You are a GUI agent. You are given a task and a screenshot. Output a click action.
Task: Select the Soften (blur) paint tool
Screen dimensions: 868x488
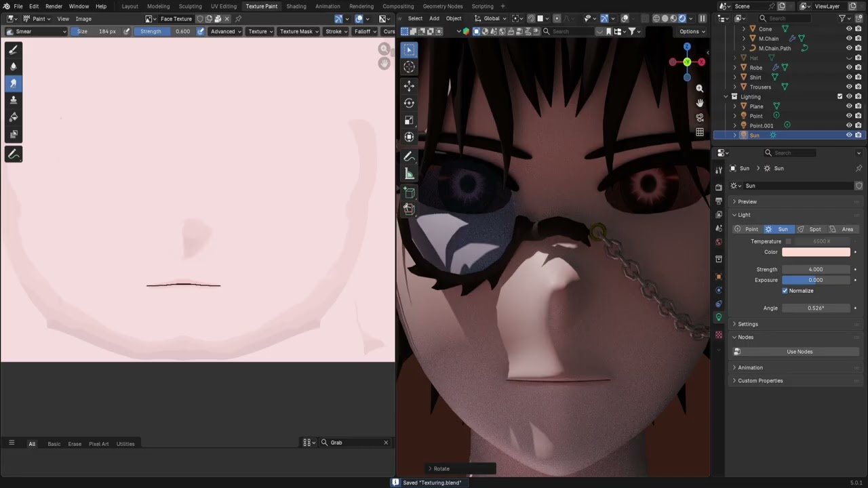[x=14, y=66]
